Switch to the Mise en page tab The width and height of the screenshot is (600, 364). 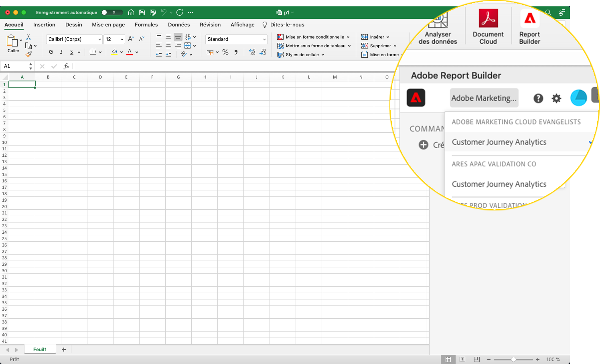[x=108, y=24]
